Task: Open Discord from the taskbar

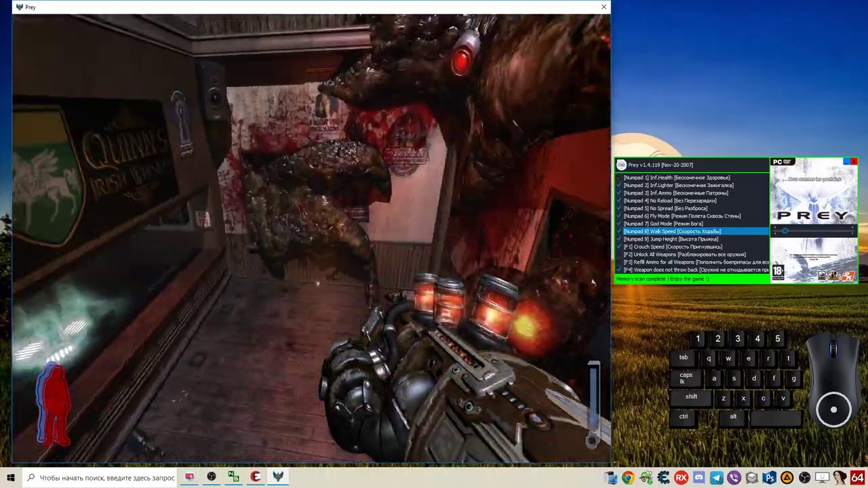Action: click(698, 479)
